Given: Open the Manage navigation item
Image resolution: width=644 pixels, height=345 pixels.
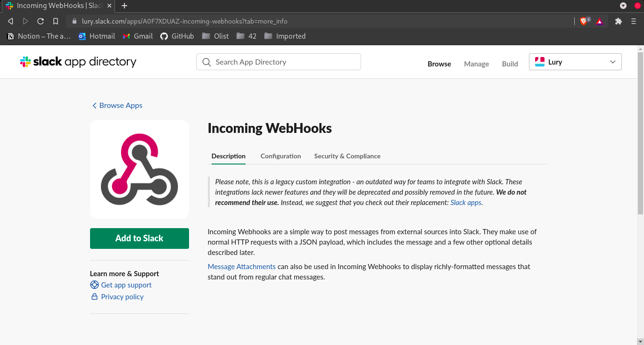Looking at the screenshot, I should pos(476,64).
